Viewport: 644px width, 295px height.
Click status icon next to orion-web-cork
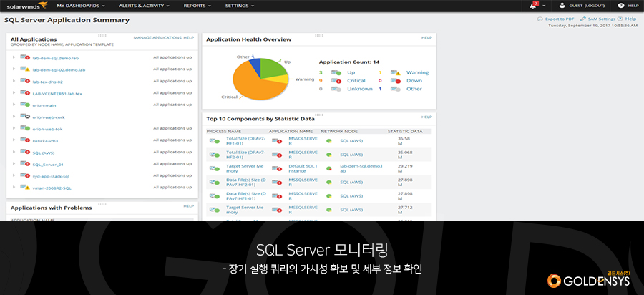(x=25, y=117)
